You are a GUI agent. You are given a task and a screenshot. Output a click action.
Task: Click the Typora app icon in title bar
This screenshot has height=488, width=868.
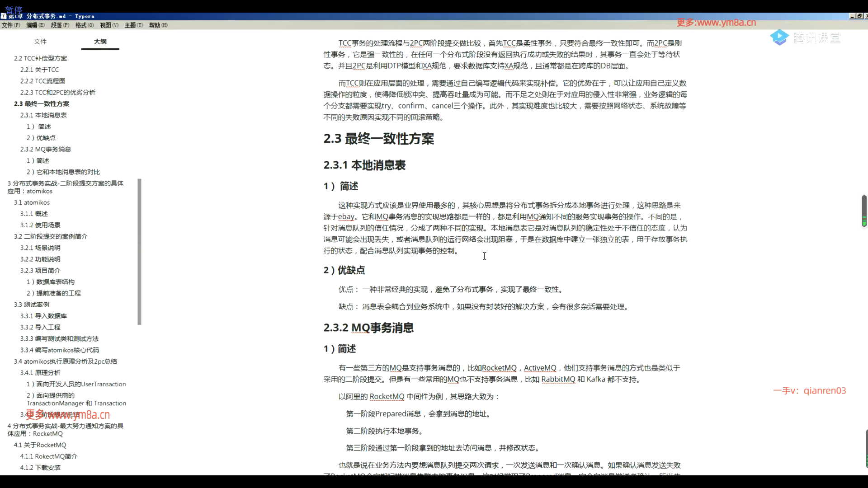click(x=4, y=16)
